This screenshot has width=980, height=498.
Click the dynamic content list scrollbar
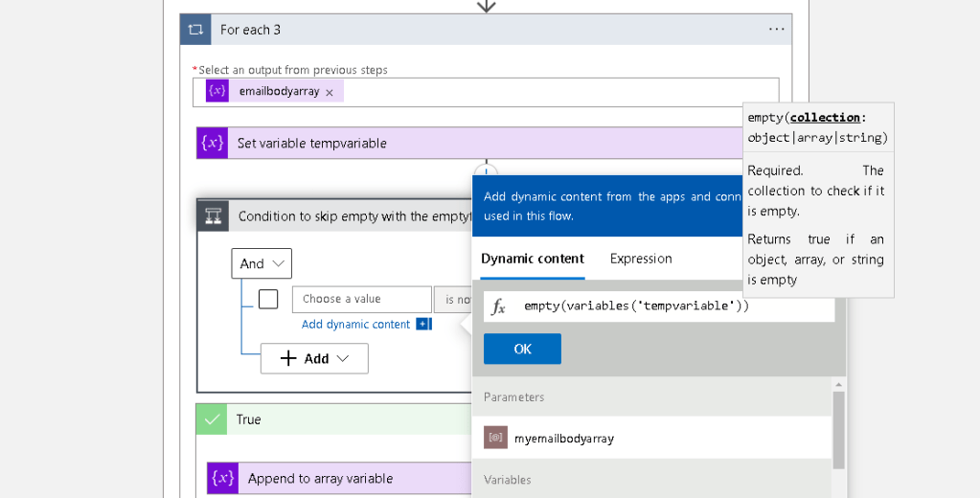(839, 430)
